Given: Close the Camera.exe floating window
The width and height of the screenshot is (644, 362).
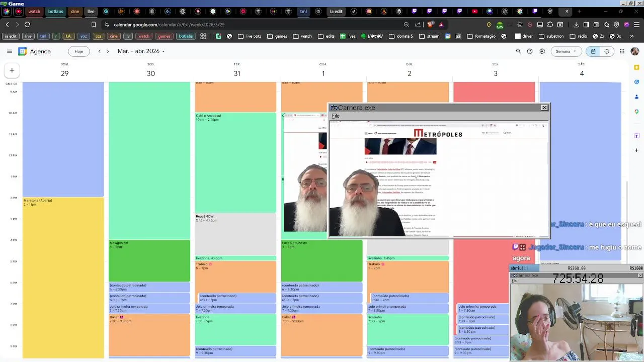Looking at the screenshot, I should pyautogui.click(x=544, y=108).
